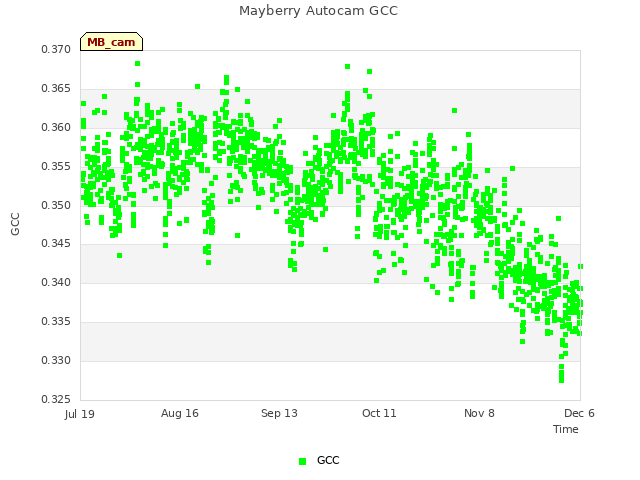
Task: Click the chart title Mayberry Autocam GCC
Action: 318,11
